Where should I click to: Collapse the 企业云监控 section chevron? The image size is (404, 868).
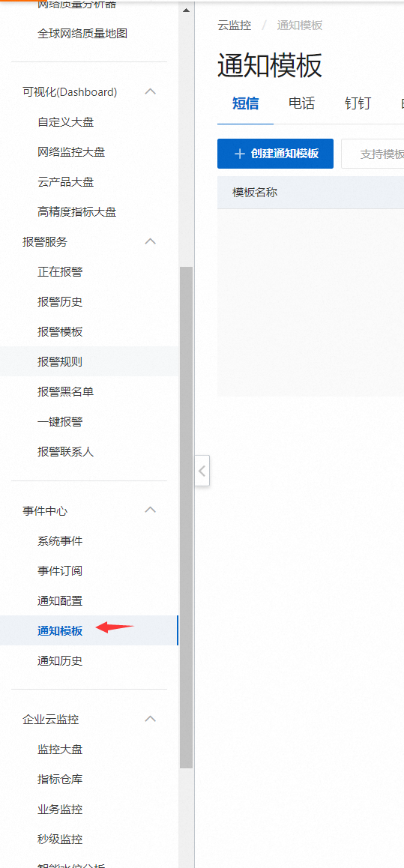click(x=150, y=720)
